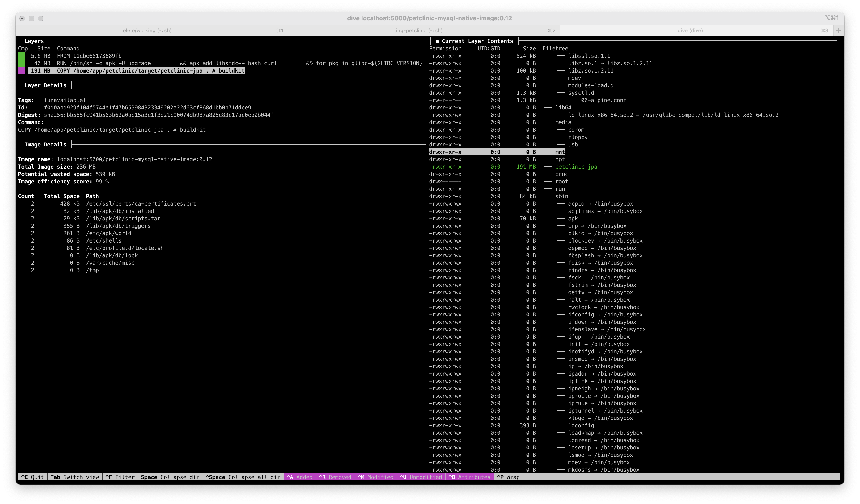Select the ld-linux-x86-64.so.2 symlink
860x504 pixels.
673,115
